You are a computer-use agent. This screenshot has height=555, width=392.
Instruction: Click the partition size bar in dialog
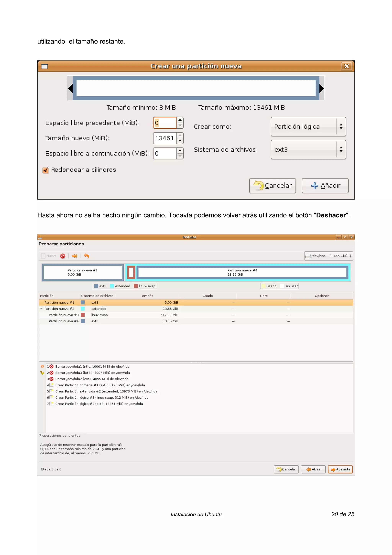(x=196, y=88)
